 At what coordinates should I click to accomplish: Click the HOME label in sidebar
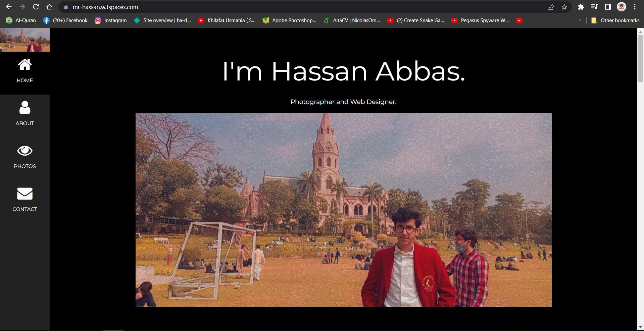pyautogui.click(x=25, y=80)
